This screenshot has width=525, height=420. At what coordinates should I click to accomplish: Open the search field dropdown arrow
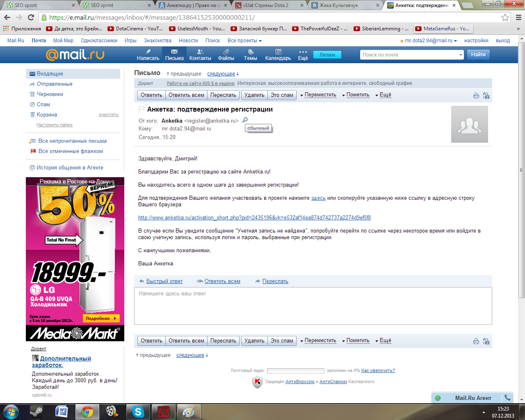[461, 55]
